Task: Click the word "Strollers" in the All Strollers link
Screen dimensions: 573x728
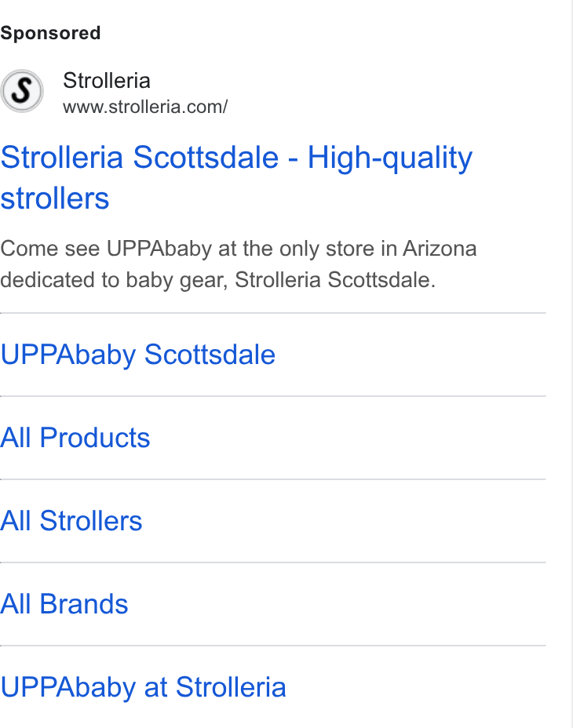Action: [x=91, y=520]
